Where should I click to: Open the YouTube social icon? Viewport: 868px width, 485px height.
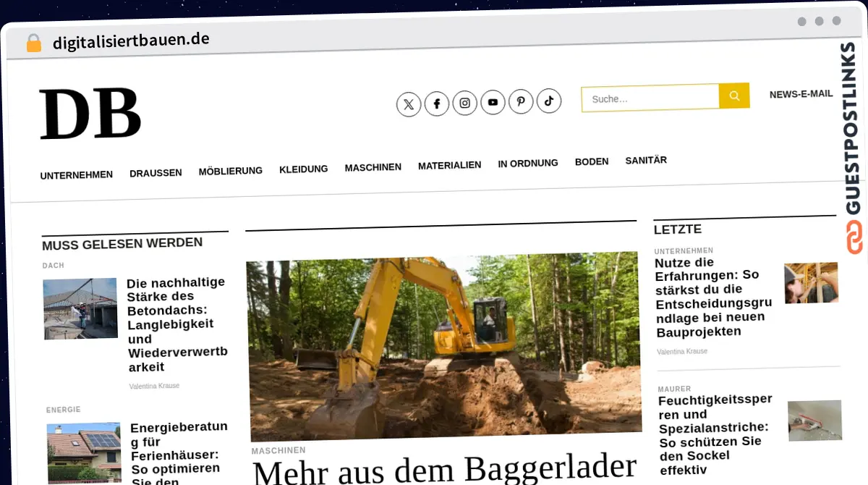point(493,103)
